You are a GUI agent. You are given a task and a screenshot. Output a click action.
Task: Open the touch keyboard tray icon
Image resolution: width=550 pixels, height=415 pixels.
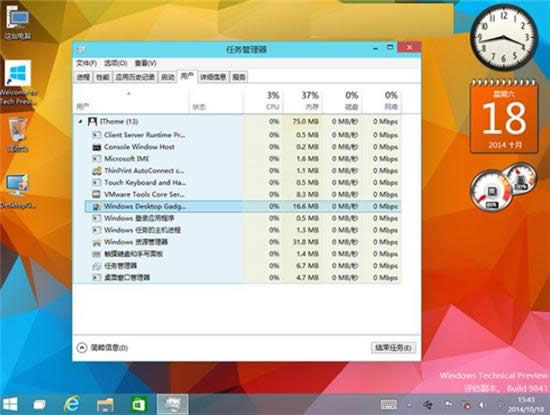tap(389, 404)
